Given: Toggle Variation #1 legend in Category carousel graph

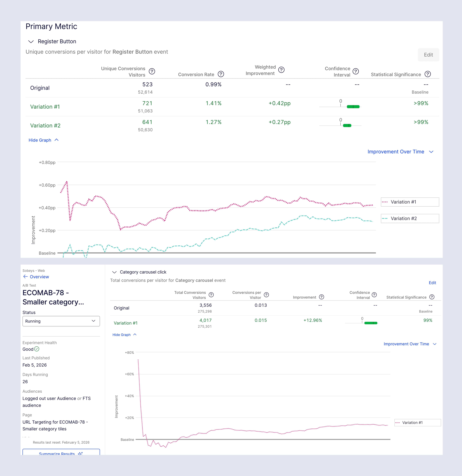Looking at the screenshot, I should (417, 423).
